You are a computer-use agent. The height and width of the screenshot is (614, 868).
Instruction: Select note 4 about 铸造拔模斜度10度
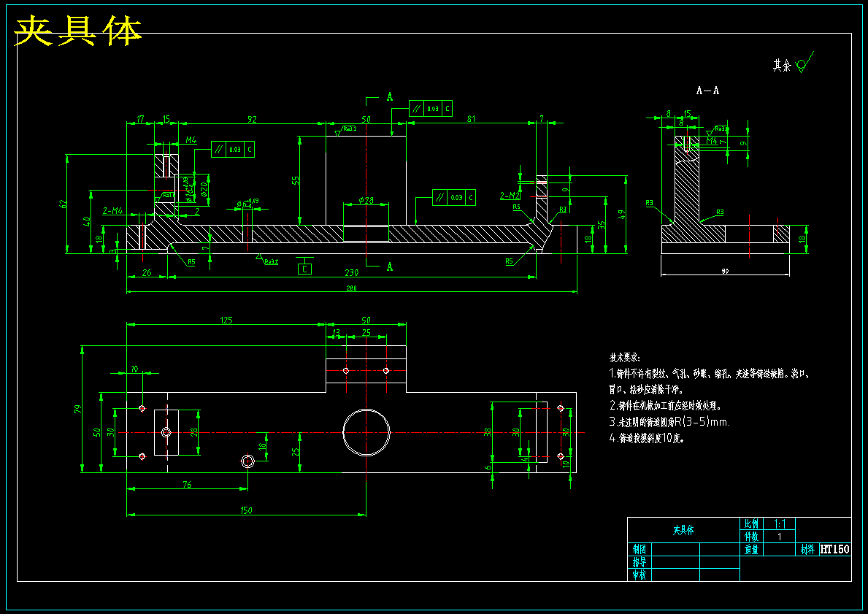pos(647,439)
